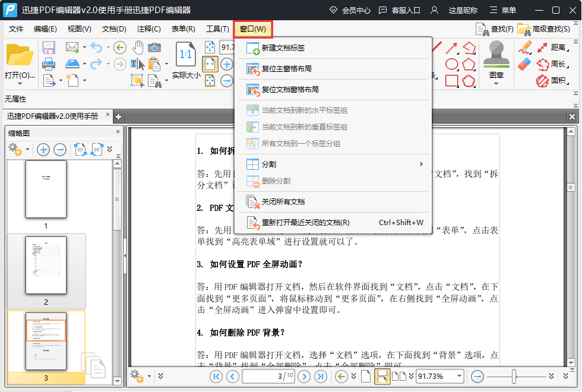Select the pencil drawing tool
Screen dimensions: 582x392
coord(524,48)
